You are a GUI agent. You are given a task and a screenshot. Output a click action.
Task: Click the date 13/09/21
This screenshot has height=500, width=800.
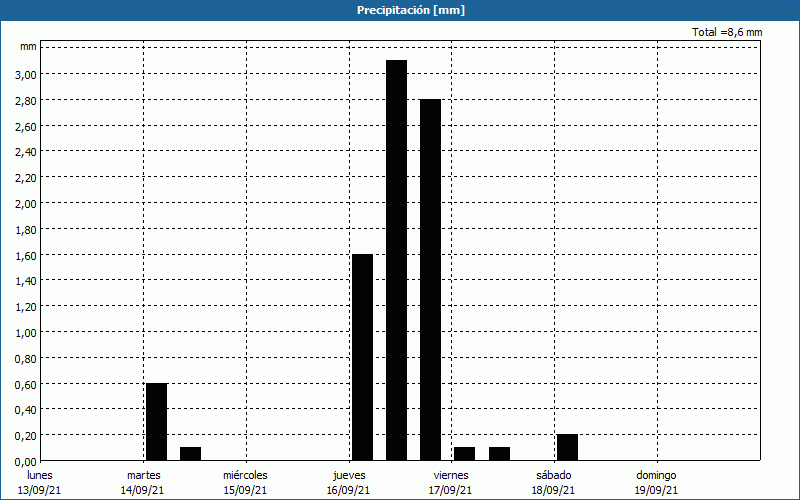coord(40,490)
